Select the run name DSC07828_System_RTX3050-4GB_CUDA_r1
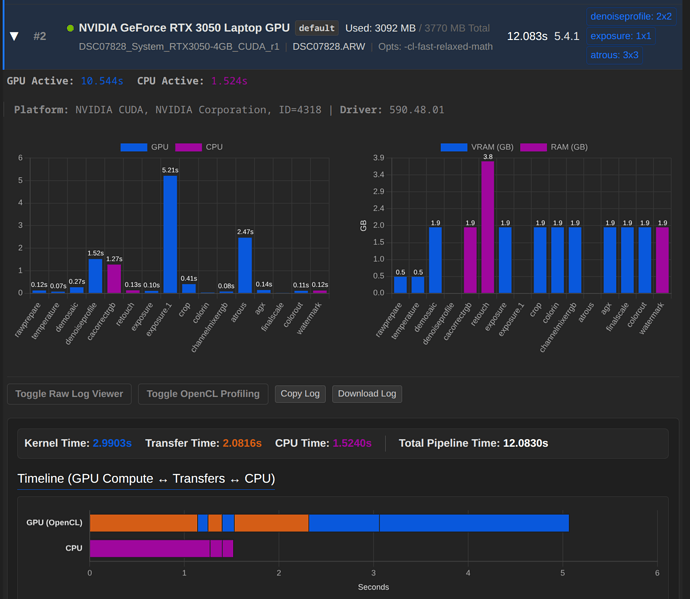Image resolution: width=690 pixels, height=599 pixels. [x=179, y=47]
